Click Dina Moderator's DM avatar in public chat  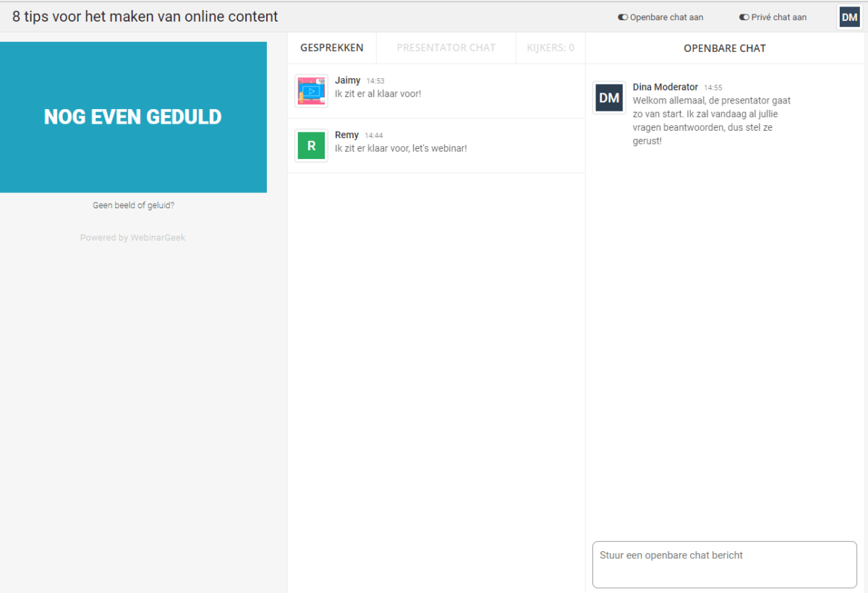tap(608, 98)
